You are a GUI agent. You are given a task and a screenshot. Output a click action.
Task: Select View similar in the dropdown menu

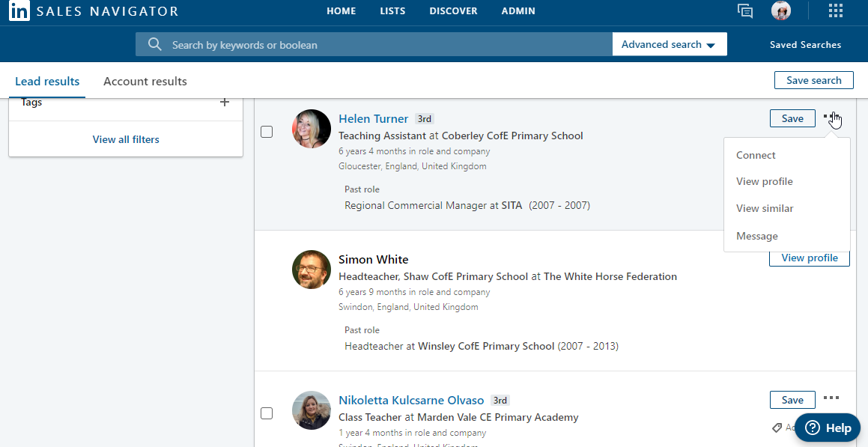click(764, 209)
